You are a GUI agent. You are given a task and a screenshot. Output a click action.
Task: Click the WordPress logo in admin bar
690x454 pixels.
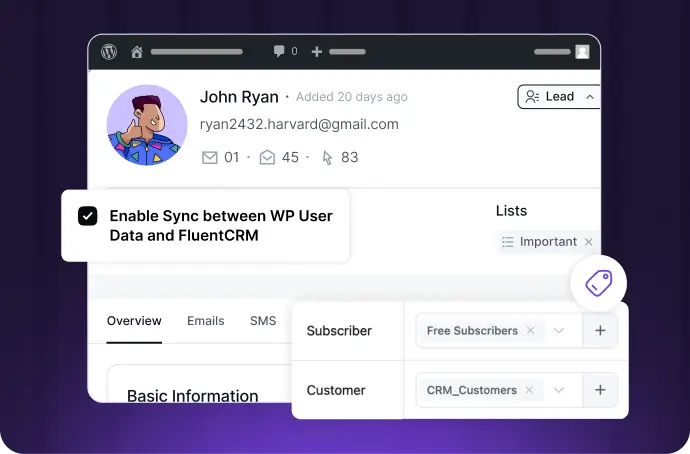point(109,52)
